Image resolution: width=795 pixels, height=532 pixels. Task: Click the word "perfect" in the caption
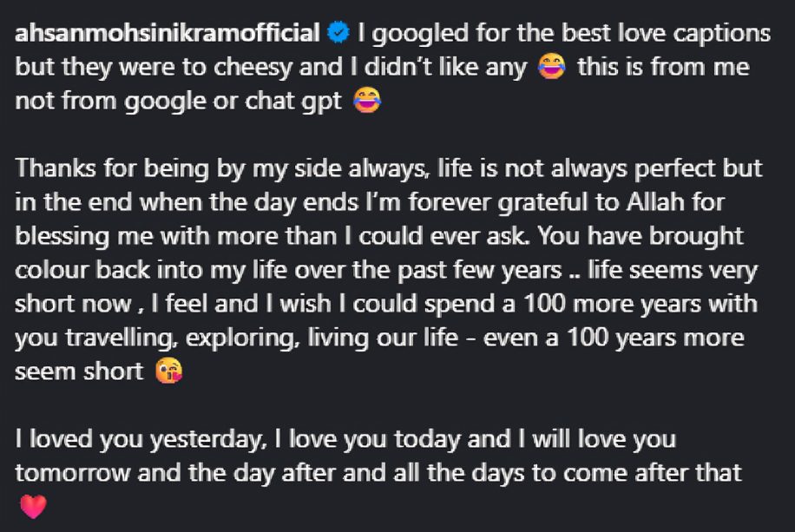pos(675,169)
